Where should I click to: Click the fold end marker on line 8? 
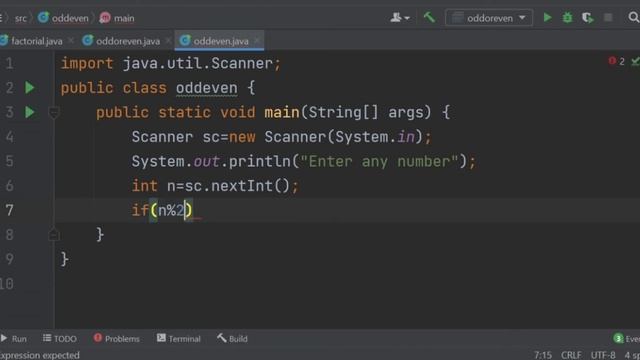tap(54, 235)
